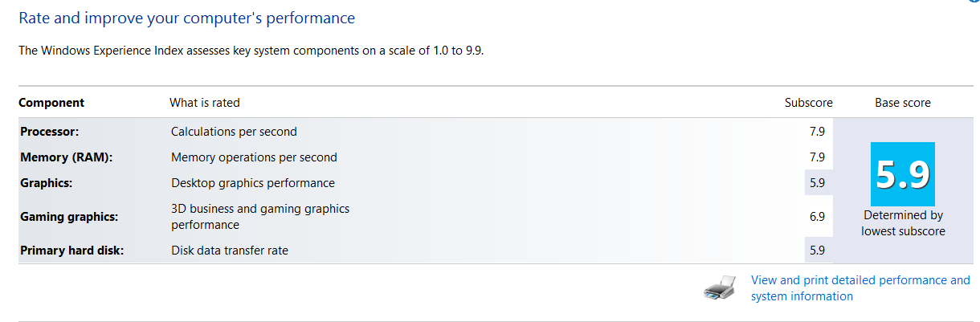The image size is (980, 322).
Task: Click the blue 5.9 base score tile
Action: [x=903, y=173]
